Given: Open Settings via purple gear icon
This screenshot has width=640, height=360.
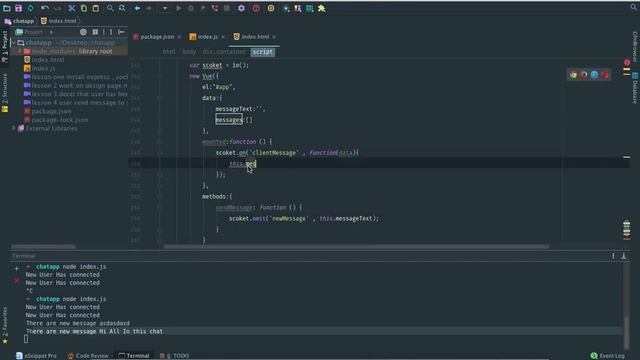Looking at the screenshot, I should (241, 8).
